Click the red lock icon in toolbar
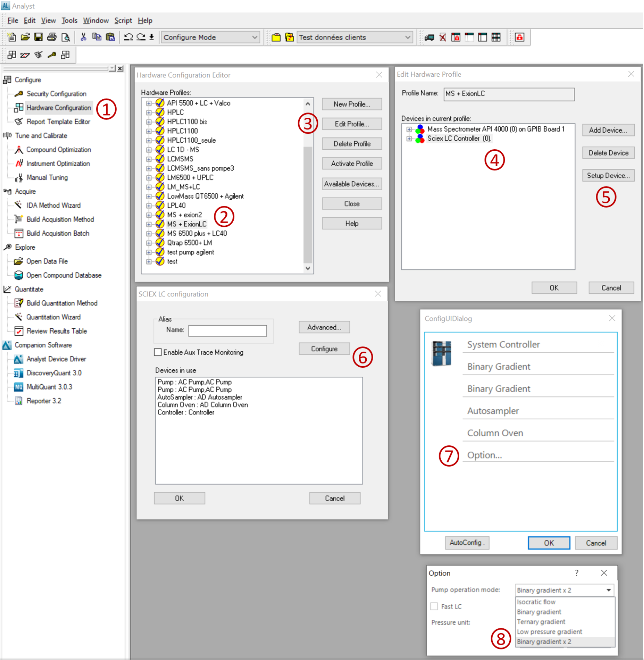 pyautogui.click(x=519, y=37)
